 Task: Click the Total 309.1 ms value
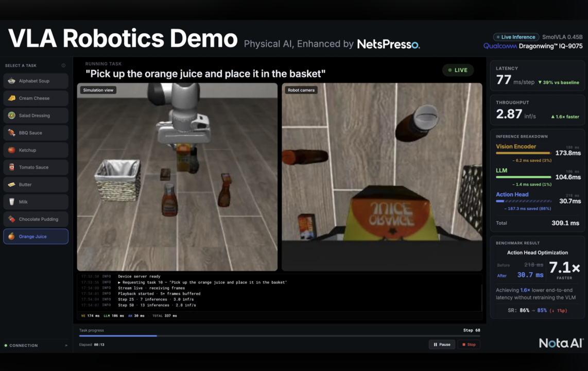point(565,223)
